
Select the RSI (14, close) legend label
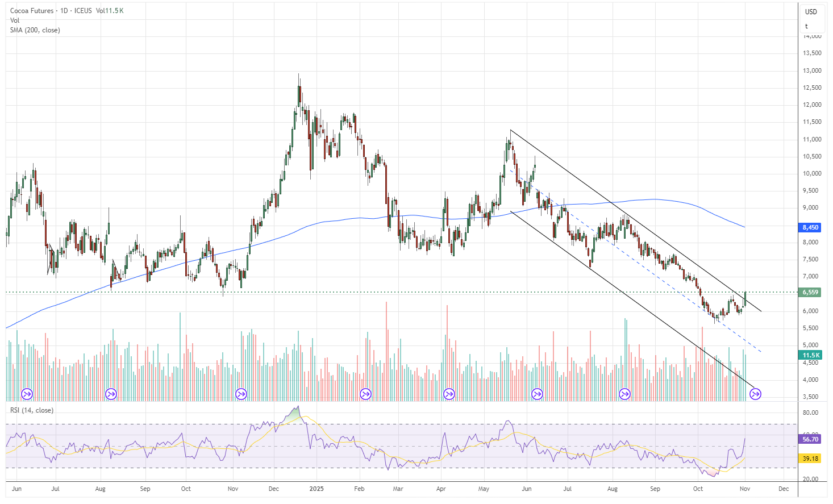[x=32, y=410]
